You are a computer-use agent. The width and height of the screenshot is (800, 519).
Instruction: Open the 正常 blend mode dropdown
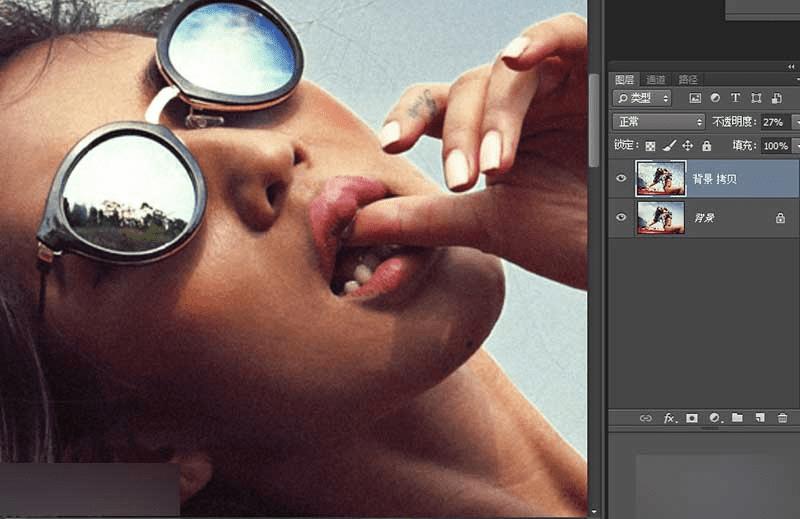point(658,121)
